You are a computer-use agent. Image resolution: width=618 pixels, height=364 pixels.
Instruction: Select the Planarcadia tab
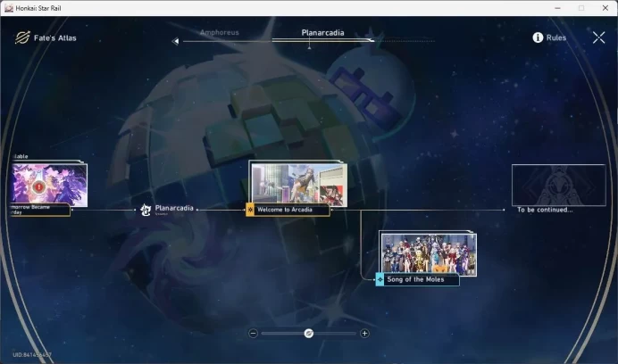tap(322, 33)
